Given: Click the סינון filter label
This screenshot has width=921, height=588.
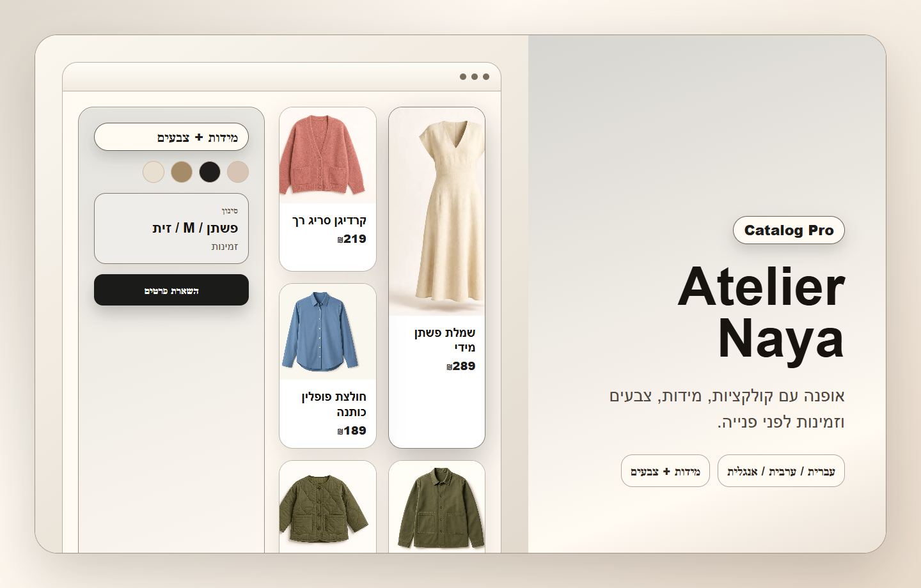Looking at the screenshot, I should coord(230,211).
